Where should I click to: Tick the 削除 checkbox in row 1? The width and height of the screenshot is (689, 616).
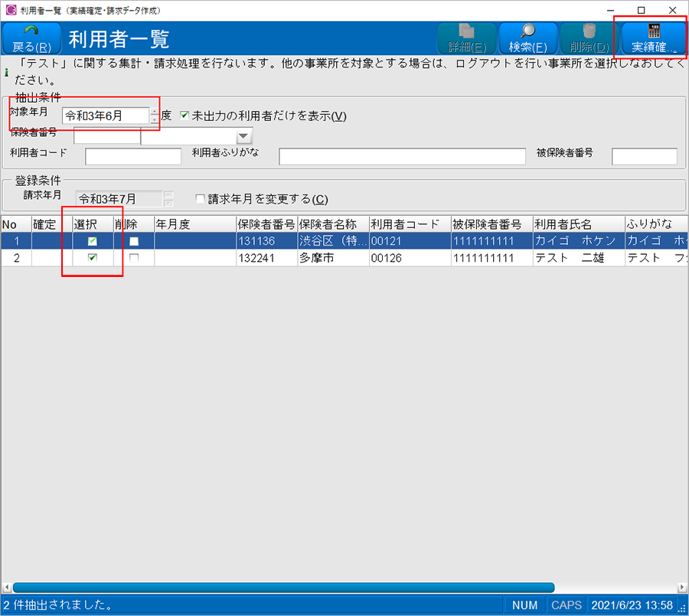coord(134,241)
